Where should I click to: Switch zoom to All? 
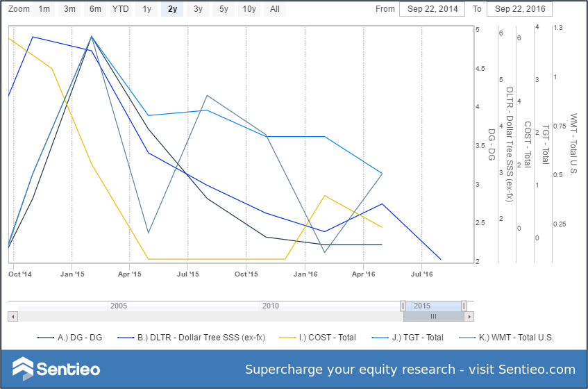[275, 9]
